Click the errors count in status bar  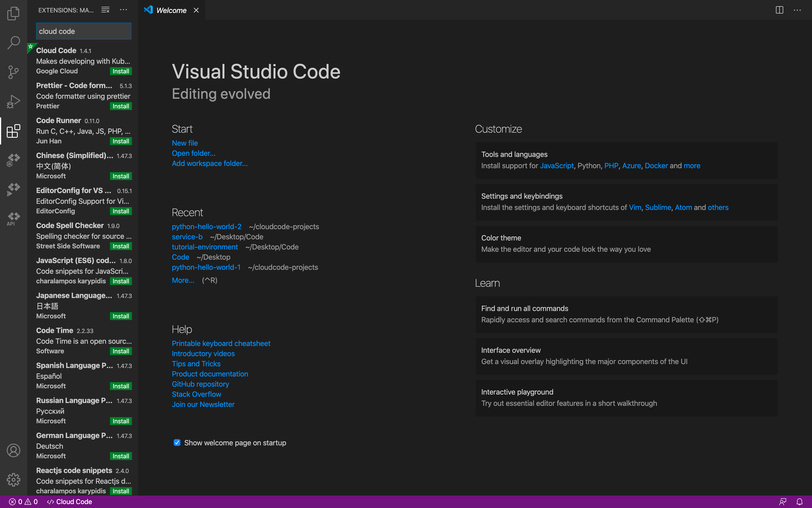pos(16,502)
